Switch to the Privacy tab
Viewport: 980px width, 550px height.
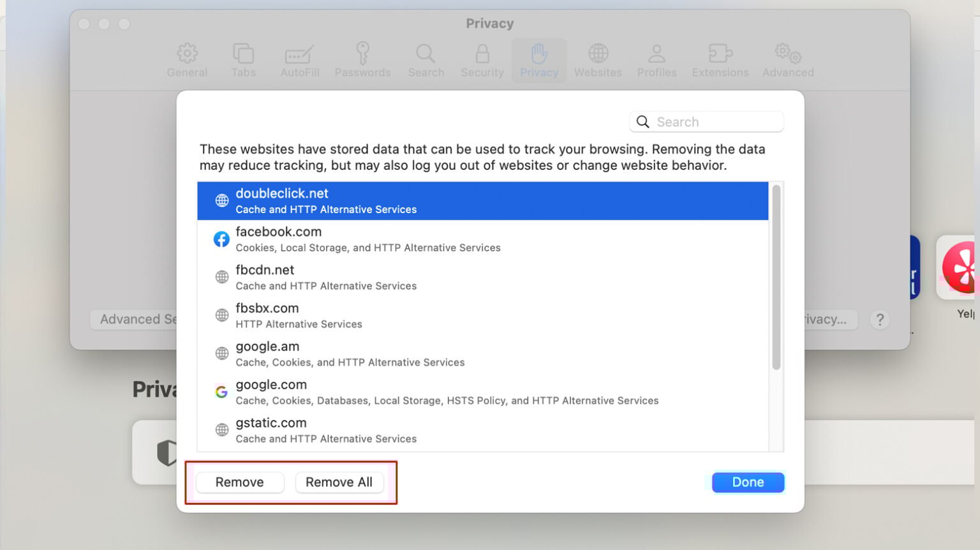click(538, 59)
